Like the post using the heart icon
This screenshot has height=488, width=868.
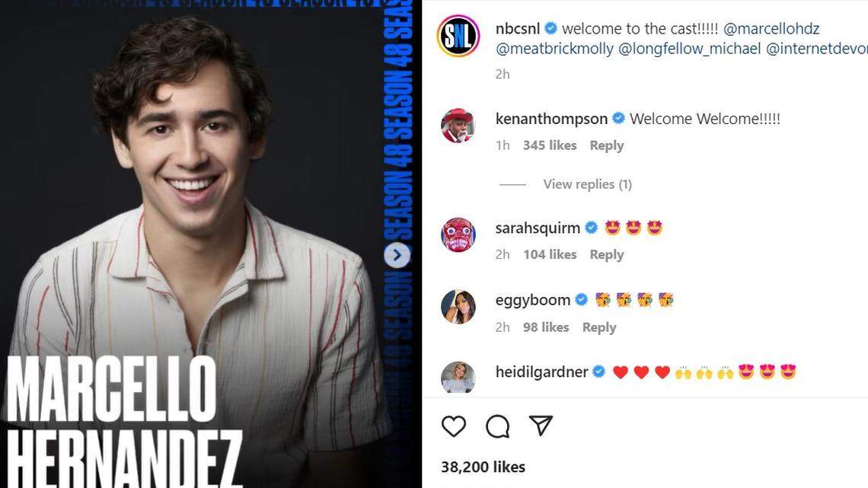pos(454,426)
